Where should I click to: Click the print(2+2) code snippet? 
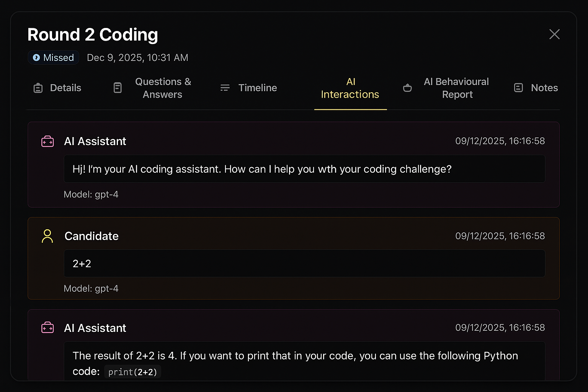[x=132, y=372]
